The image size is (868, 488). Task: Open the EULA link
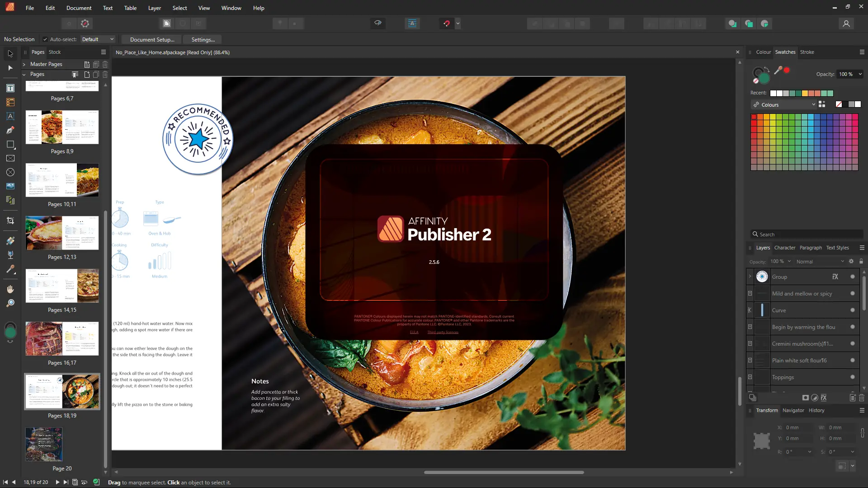pos(414,333)
